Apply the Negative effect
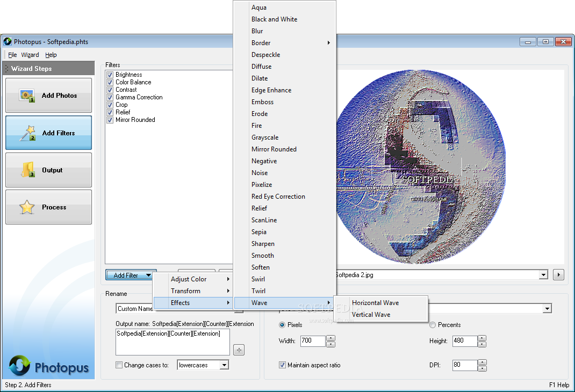 click(x=285, y=161)
